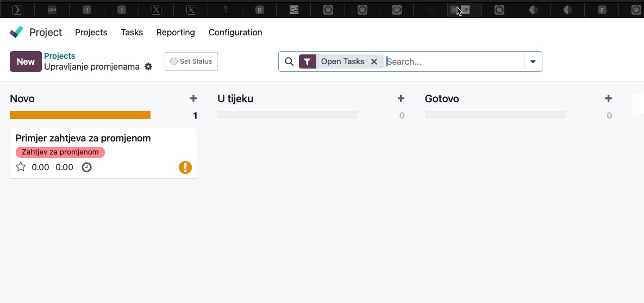Click the orange Novo progress bar
This screenshot has width=644, height=303.
point(80,115)
